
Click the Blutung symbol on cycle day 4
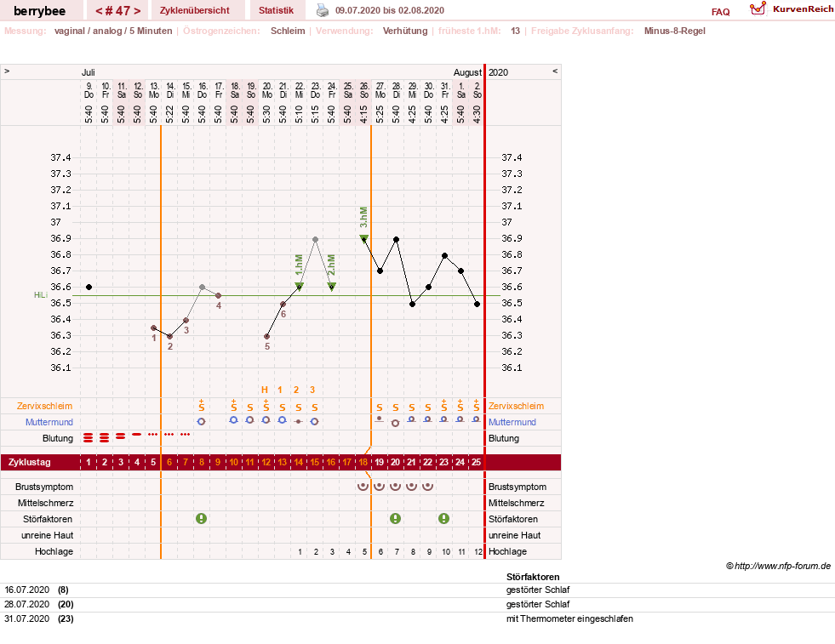click(x=137, y=435)
